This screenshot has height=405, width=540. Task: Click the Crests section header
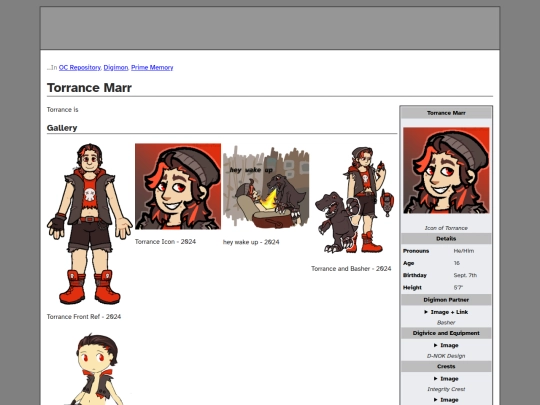[446, 367]
